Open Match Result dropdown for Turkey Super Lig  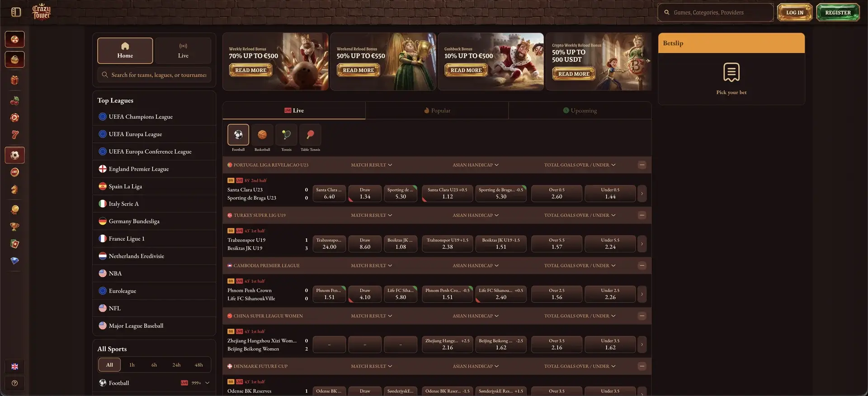pyautogui.click(x=372, y=215)
